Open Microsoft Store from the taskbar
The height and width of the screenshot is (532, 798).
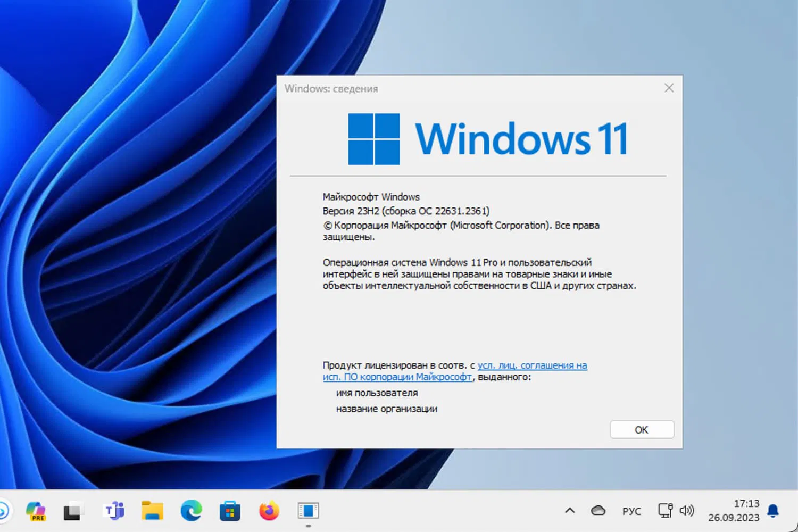[230, 511]
